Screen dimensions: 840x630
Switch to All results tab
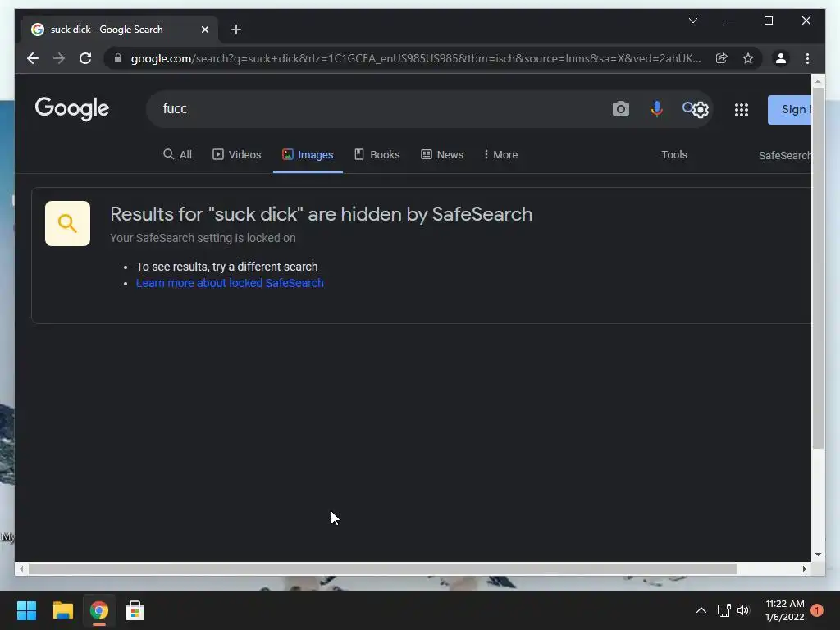pyautogui.click(x=177, y=154)
